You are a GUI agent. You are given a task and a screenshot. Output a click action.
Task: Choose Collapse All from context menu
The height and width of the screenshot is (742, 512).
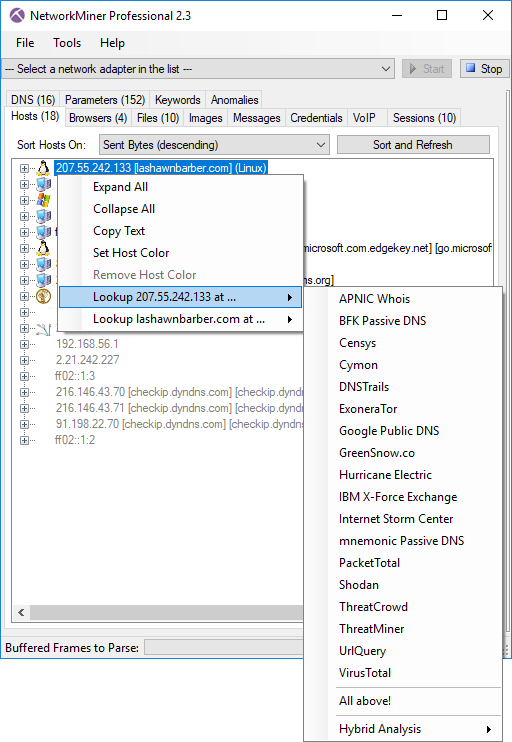(180, 209)
